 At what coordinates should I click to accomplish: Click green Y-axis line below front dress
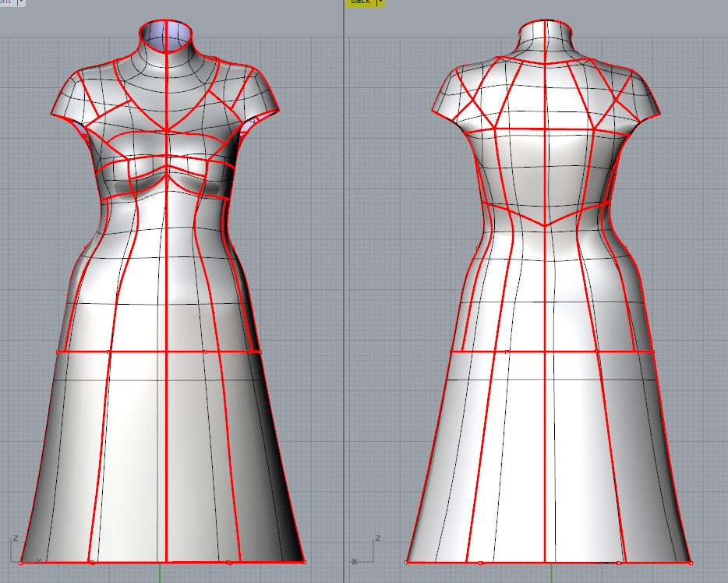click(160, 574)
